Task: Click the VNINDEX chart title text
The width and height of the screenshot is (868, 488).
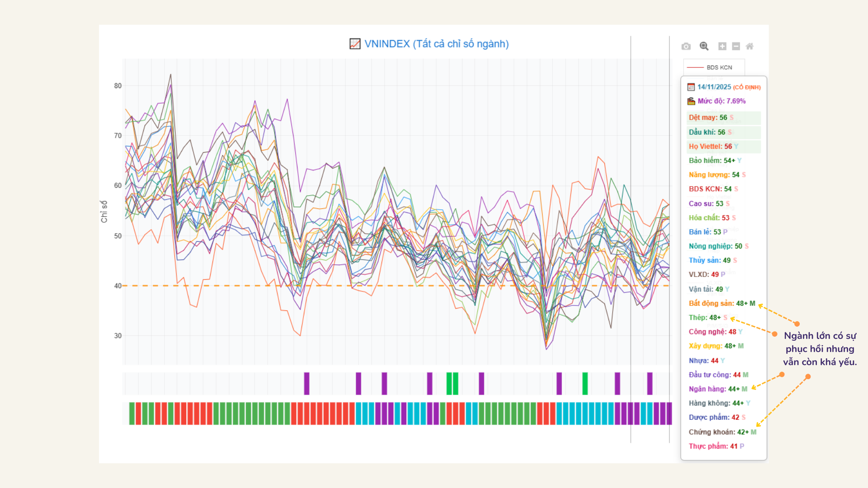Action: point(436,44)
